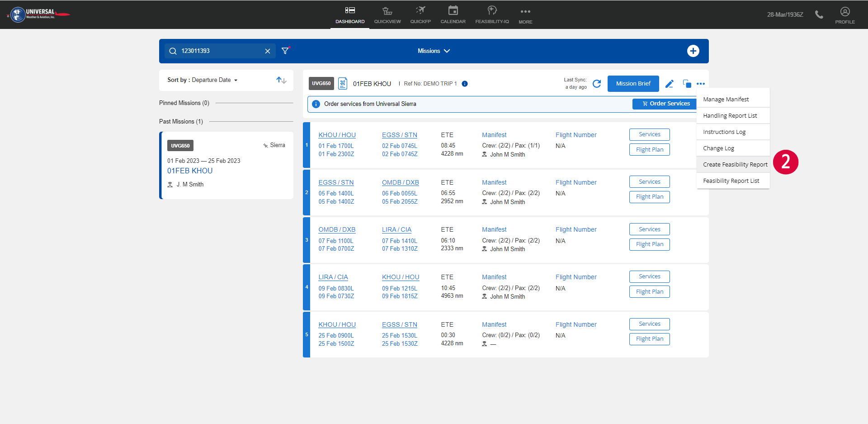Click Services button for leg 5
This screenshot has height=424, width=868.
pyautogui.click(x=650, y=324)
